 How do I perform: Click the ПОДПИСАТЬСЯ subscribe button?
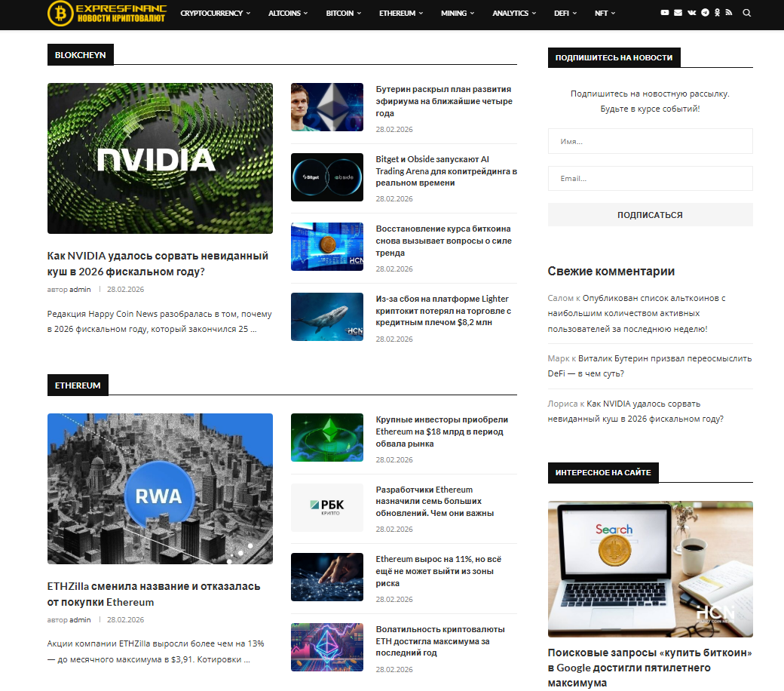click(650, 215)
